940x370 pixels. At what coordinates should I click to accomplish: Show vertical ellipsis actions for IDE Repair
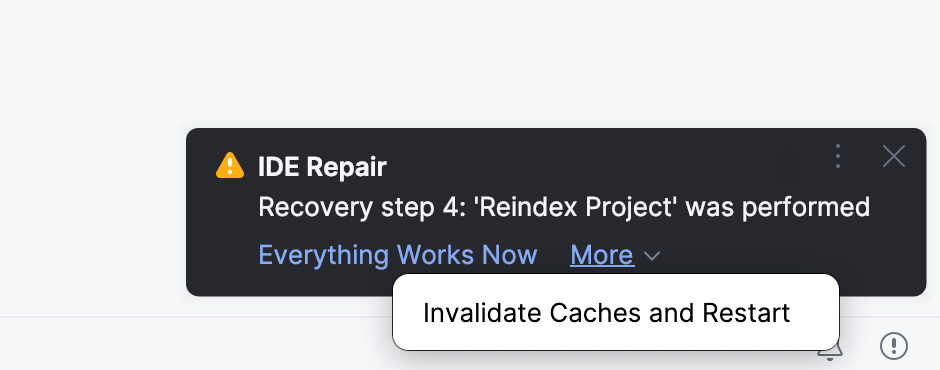[x=838, y=156]
